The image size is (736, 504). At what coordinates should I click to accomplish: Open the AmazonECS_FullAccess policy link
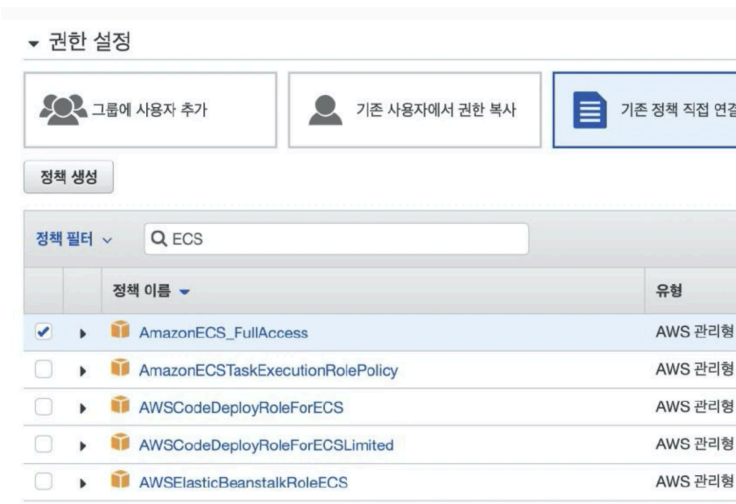(223, 333)
